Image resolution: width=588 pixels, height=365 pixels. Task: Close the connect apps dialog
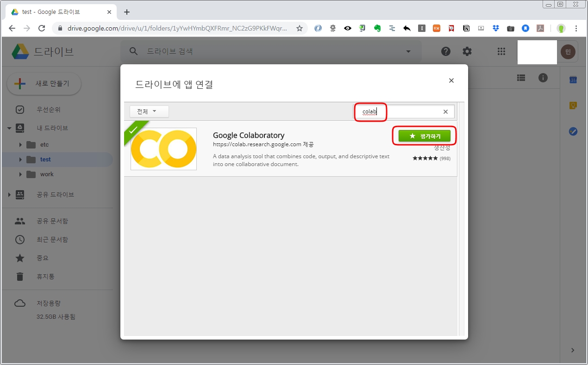click(x=451, y=80)
